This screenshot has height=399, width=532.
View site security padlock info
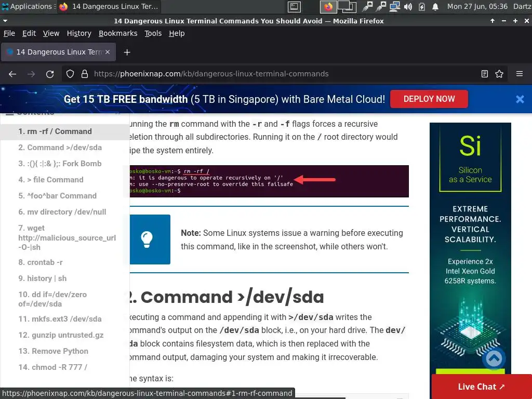tap(85, 74)
